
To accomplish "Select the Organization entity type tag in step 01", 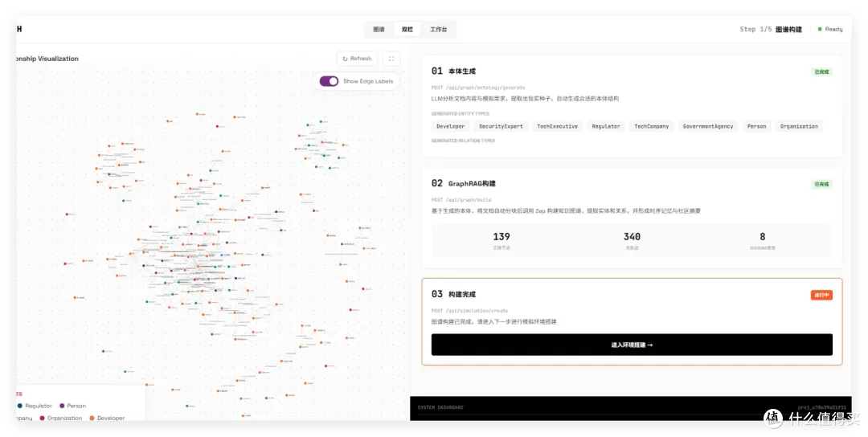I will click(799, 127).
